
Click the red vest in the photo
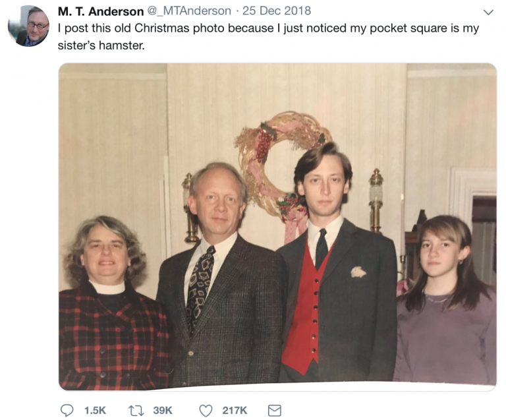tap(302, 310)
